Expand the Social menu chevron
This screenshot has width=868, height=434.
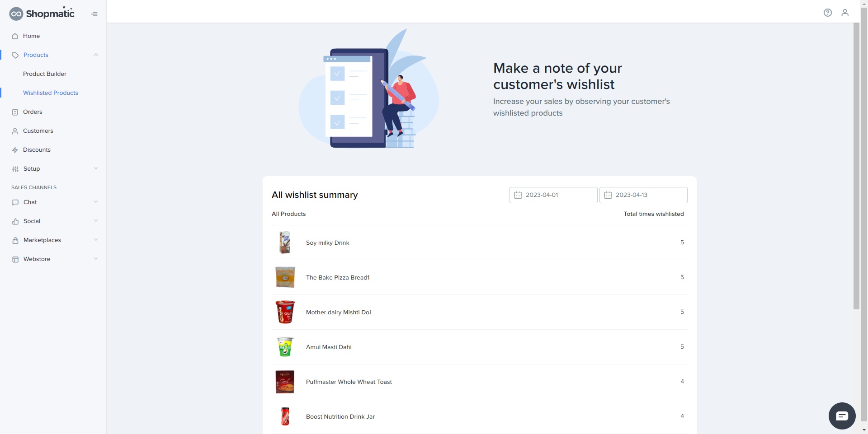[96, 221]
